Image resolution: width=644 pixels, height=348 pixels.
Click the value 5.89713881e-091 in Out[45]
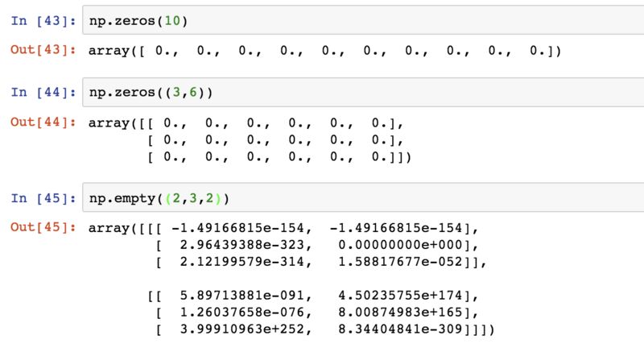coord(242,296)
